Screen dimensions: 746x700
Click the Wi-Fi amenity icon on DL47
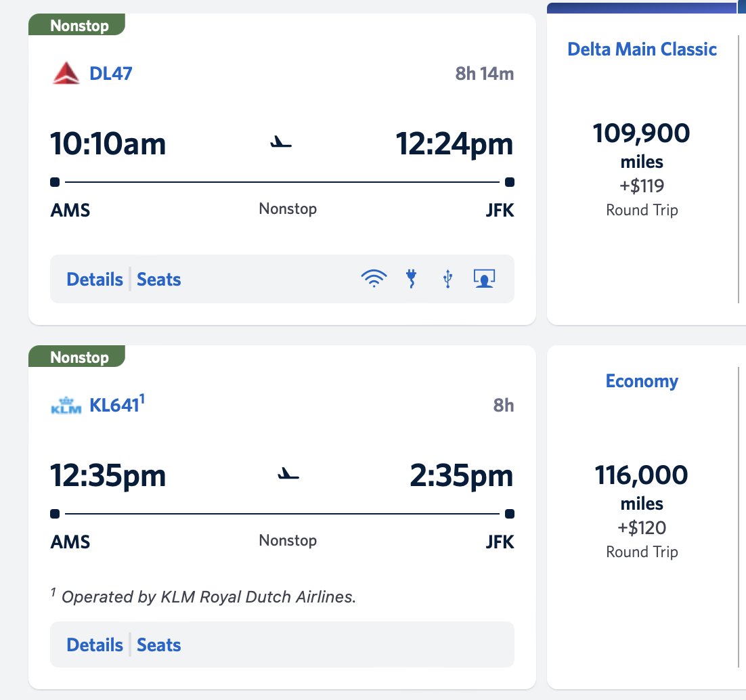[374, 279]
